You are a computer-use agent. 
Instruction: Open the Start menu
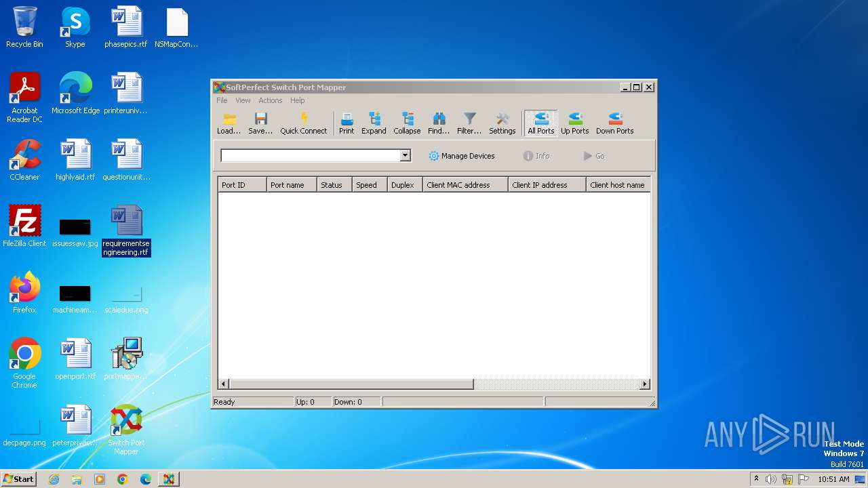(x=19, y=479)
